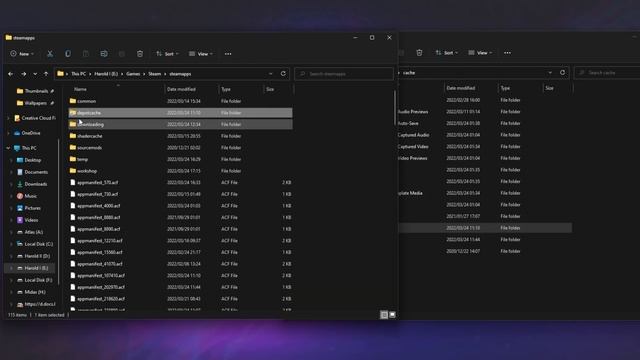Collapse the This PC tree node
Viewport: 640px width, 360px height.
(x=8, y=148)
